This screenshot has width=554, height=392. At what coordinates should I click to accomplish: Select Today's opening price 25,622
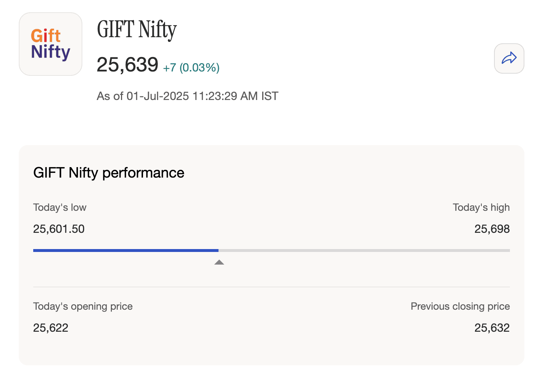[x=51, y=328]
